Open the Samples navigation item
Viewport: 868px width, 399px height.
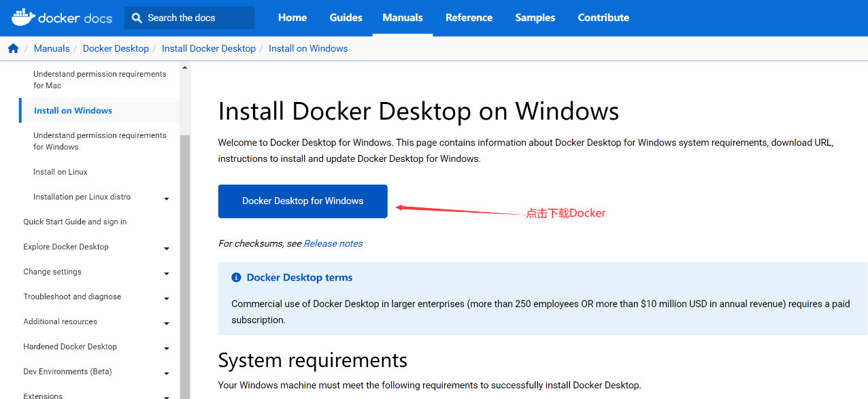click(x=535, y=18)
